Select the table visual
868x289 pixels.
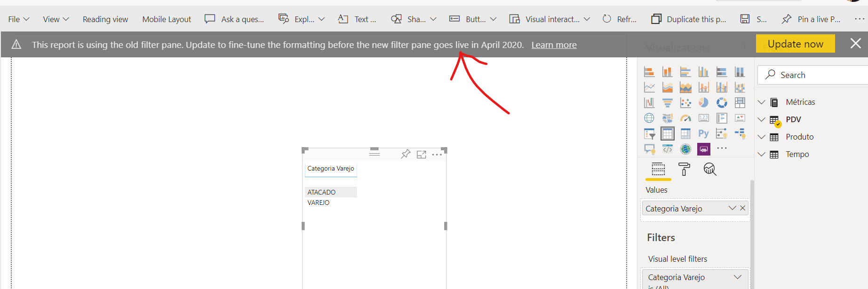pos(667,134)
